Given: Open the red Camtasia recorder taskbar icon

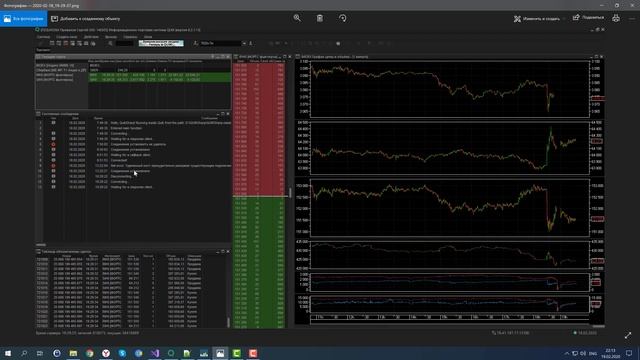Looking at the screenshot, I should 253,353.
